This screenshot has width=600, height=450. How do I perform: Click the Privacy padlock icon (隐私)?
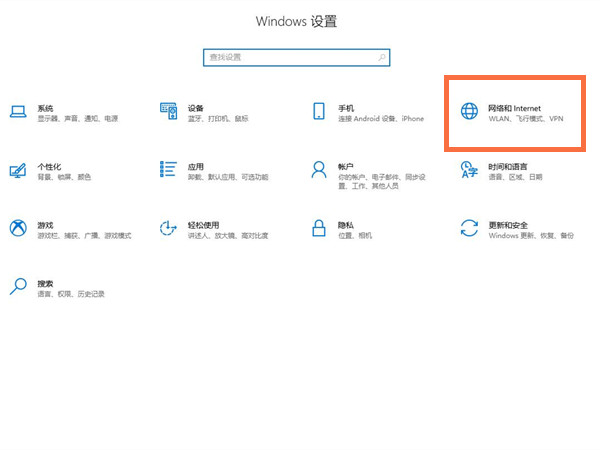319,229
